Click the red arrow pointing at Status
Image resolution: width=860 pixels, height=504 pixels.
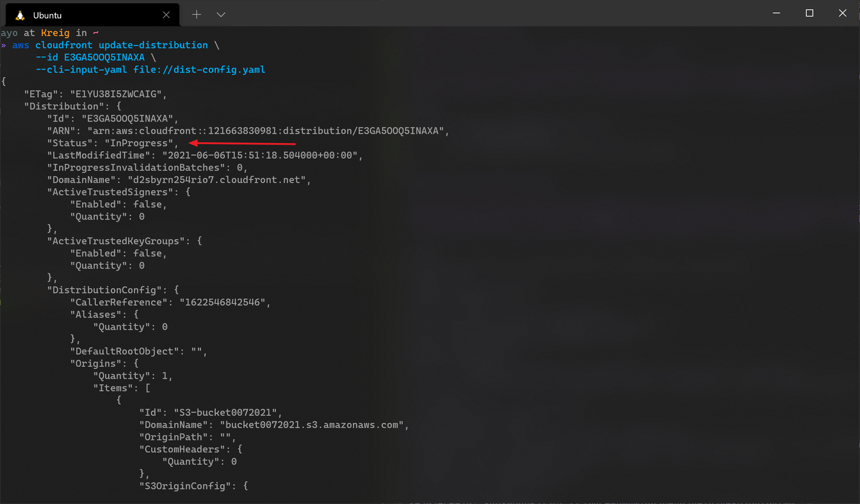tap(241, 142)
